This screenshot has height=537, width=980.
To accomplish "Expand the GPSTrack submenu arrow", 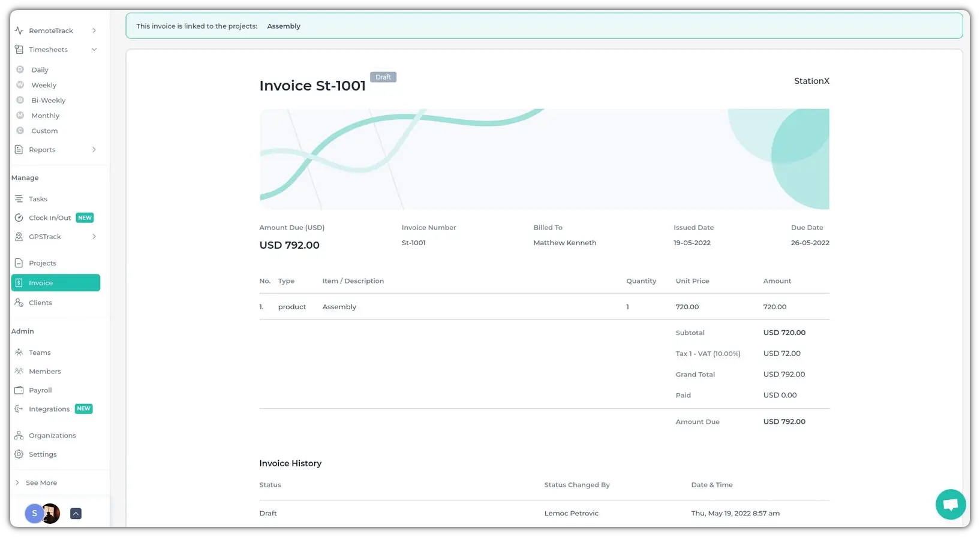I will click(94, 237).
